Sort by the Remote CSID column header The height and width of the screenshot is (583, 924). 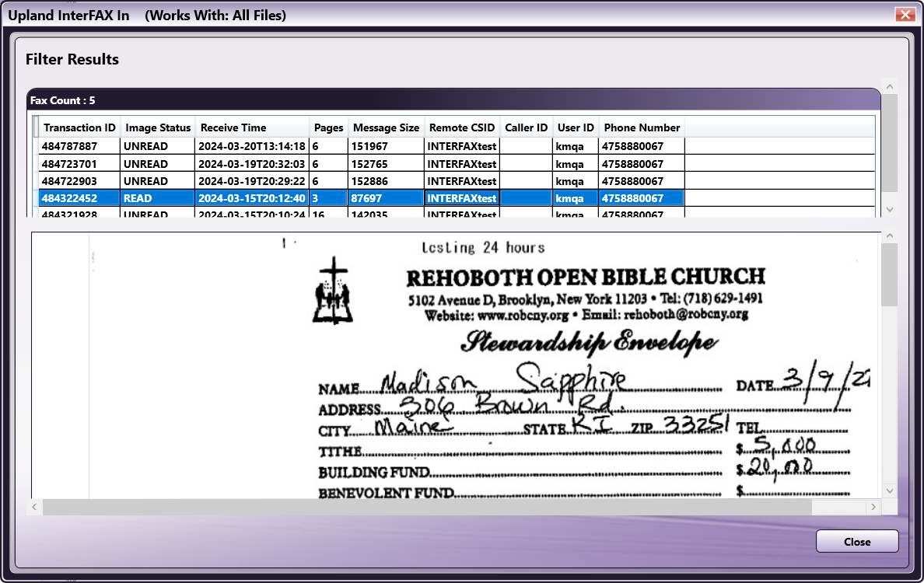coord(462,127)
